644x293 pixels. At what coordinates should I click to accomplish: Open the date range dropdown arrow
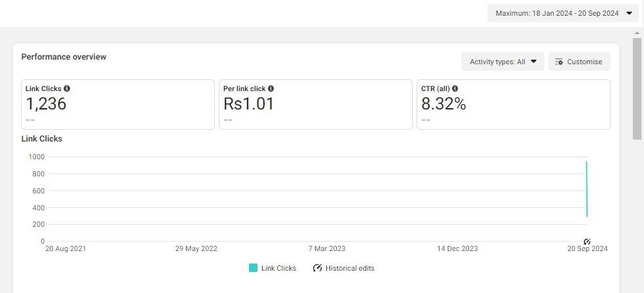(629, 13)
